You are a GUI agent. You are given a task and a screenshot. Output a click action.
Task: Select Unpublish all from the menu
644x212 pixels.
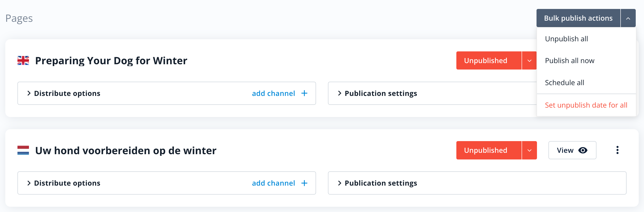[566, 39]
